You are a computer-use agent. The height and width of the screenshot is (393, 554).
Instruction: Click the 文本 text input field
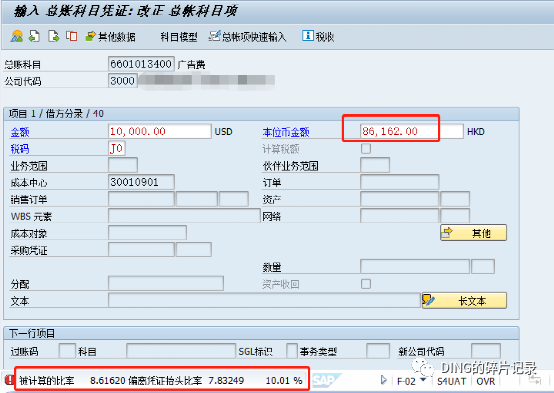(264, 300)
